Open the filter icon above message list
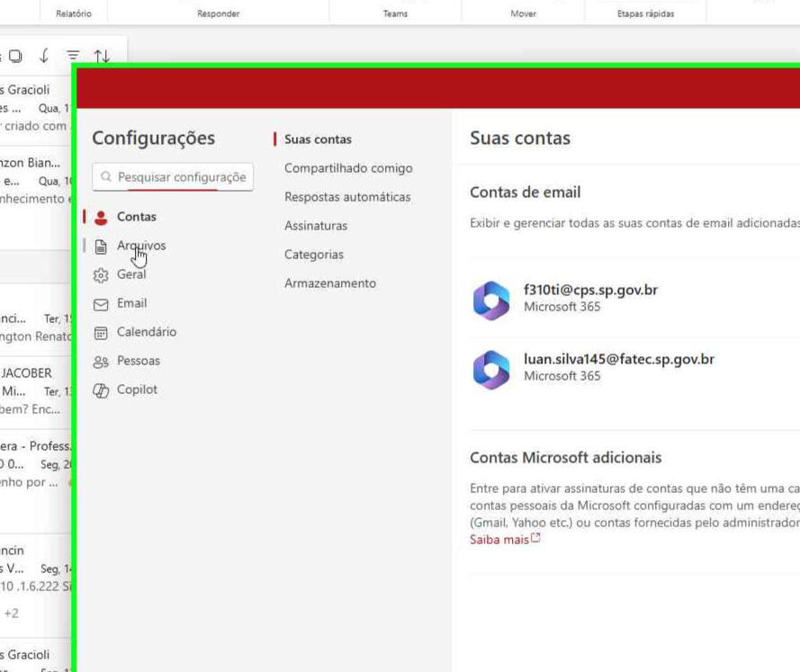 (x=73, y=56)
